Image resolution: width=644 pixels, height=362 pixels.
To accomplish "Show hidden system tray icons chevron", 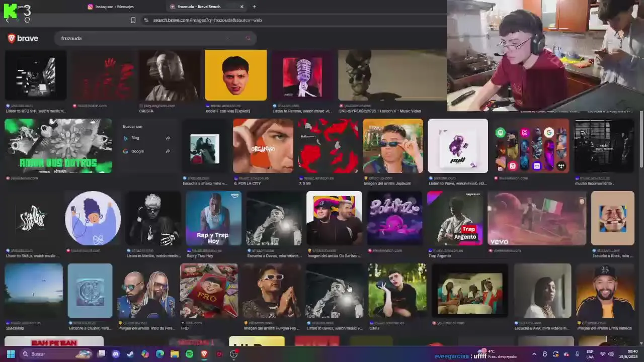I will point(534,354).
